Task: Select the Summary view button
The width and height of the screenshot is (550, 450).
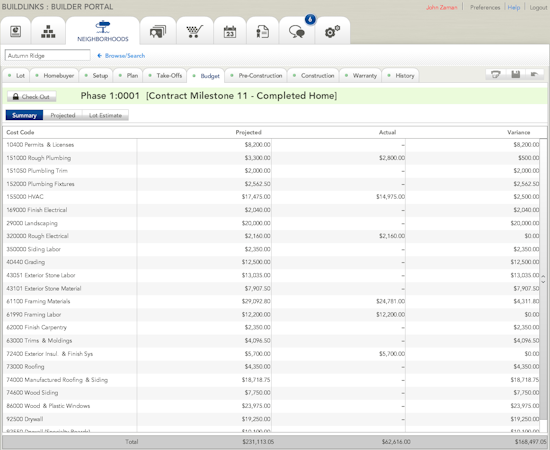Action: point(24,115)
